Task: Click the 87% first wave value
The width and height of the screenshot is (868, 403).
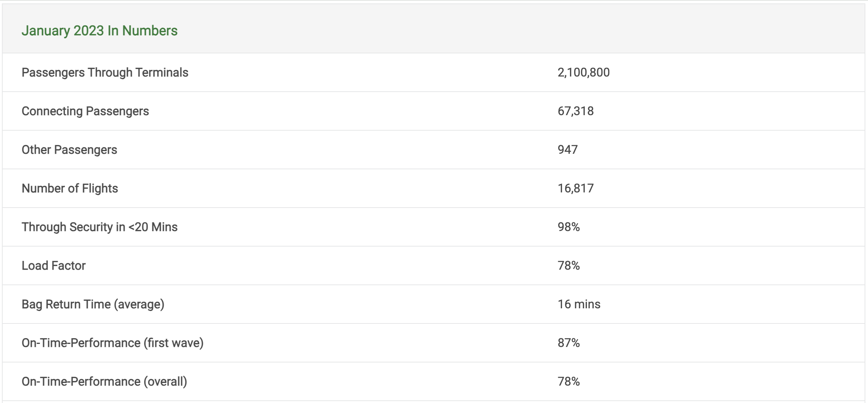Action: tap(569, 343)
